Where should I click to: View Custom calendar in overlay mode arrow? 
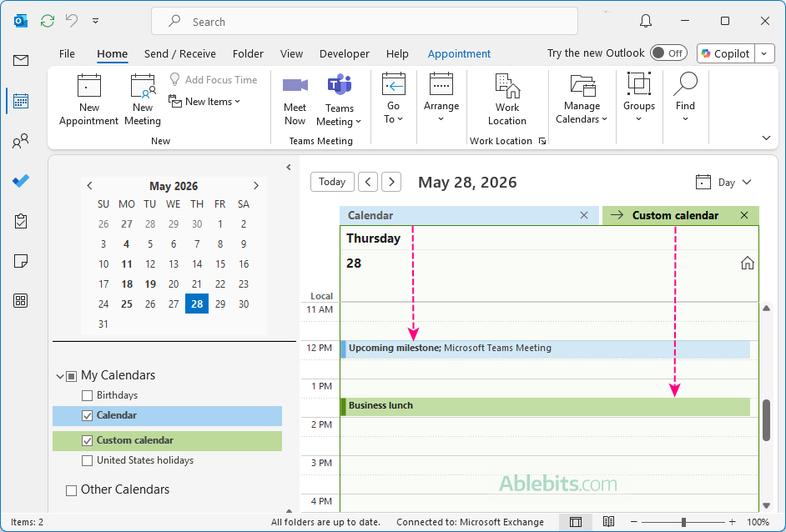point(617,215)
